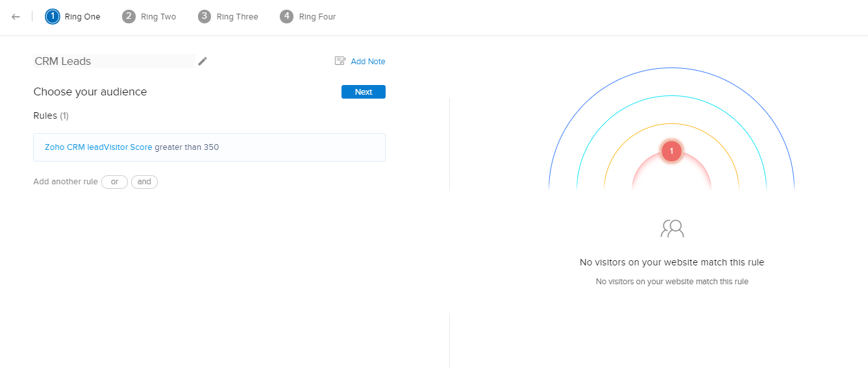Click the blue Next button

pyautogui.click(x=364, y=92)
